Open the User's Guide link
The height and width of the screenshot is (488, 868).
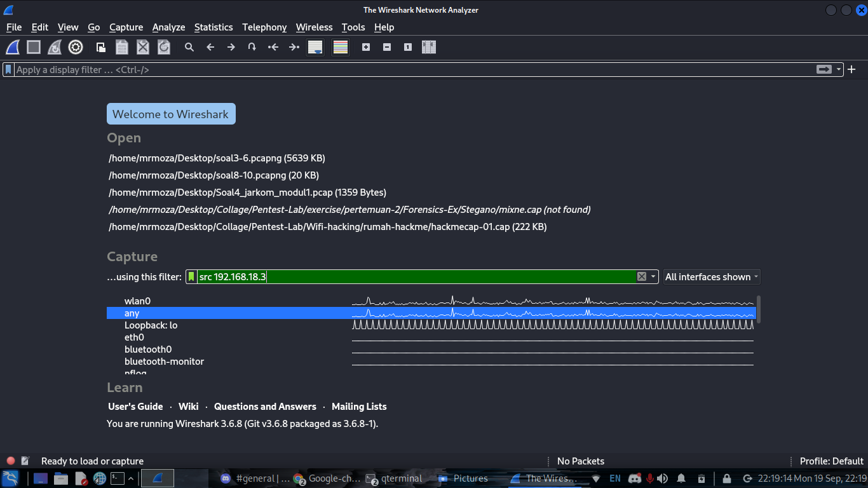tap(135, 406)
